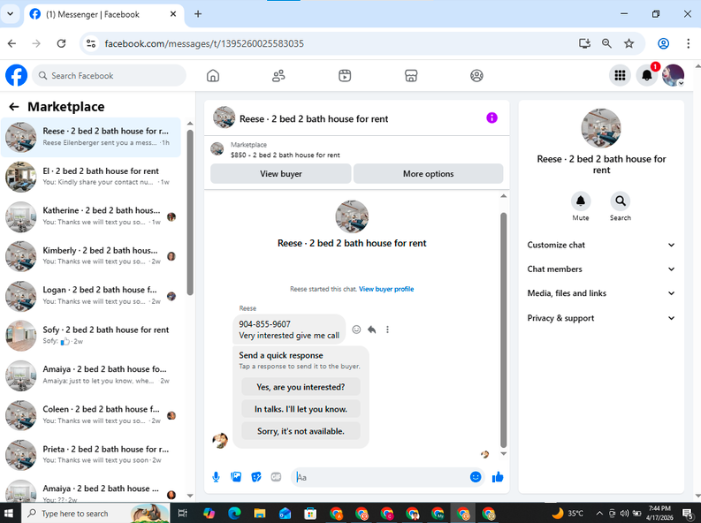Expand the Chat members section
This screenshot has width=701, height=523.
(x=601, y=269)
